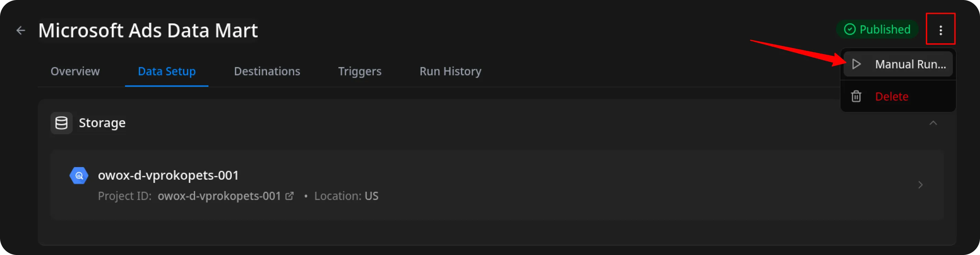Click the BigQuery hexagon icon
This screenshot has height=255, width=980.
coord(79,175)
